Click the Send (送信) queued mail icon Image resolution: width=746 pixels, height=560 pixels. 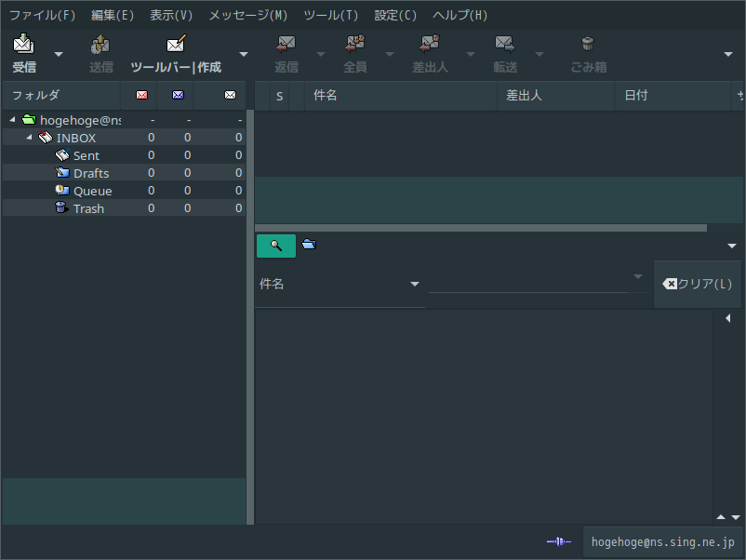tap(100, 45)
